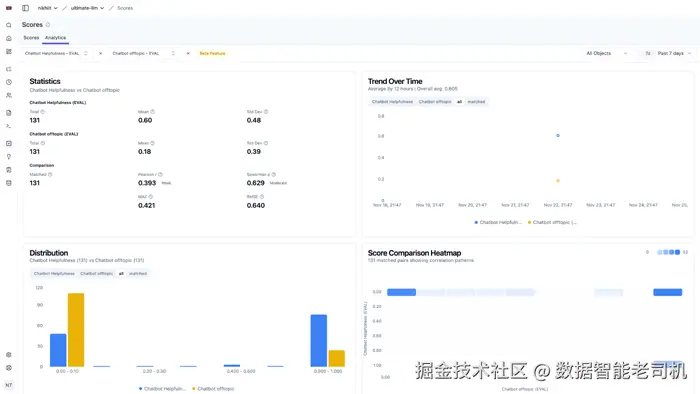Select Chatbot Helpfulness tab in Distribution
Viewport: 700px width, 394px height.
(x=54, y=274)
